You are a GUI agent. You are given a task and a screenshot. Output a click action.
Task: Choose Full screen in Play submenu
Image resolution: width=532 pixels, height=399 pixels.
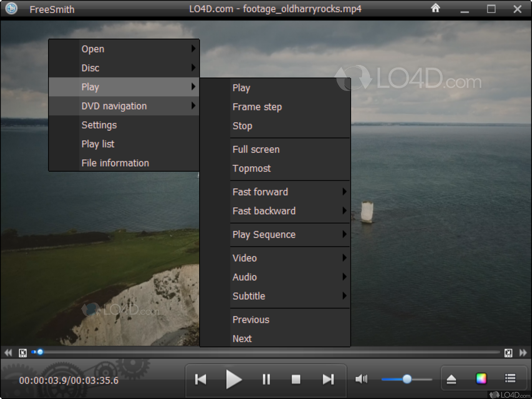(x=256, y=150)
